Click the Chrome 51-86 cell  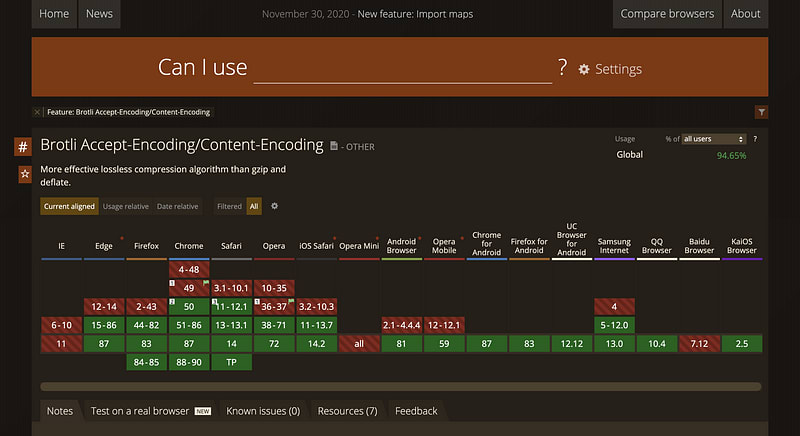(x=189, y=325)
